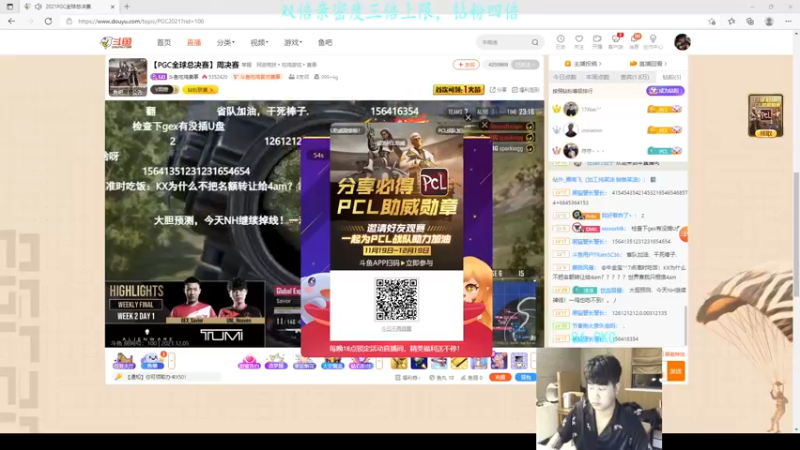Expand the middle gift bar arrow
The width and height of the screenshot is (800, 450).
click(379, 362)
